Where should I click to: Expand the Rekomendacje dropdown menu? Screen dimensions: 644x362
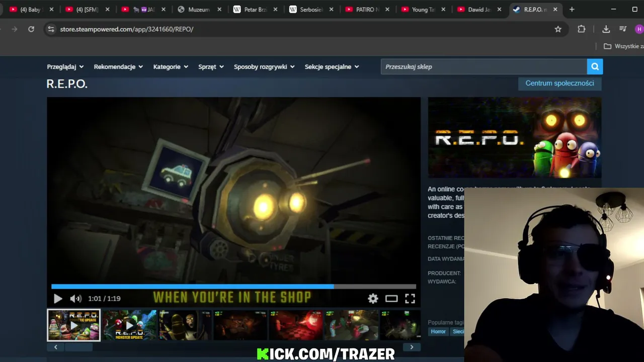click(x=118, y=67)
